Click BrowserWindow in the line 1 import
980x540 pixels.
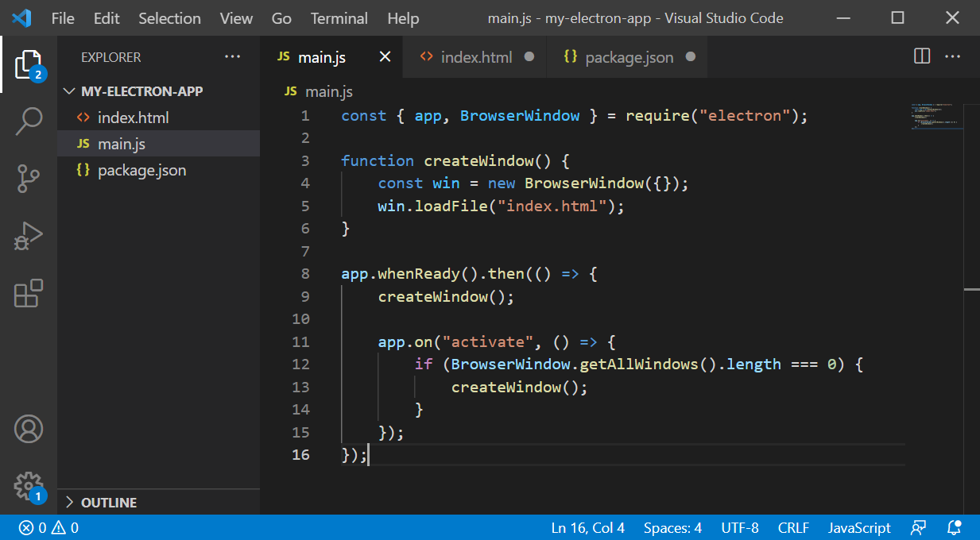520,116
